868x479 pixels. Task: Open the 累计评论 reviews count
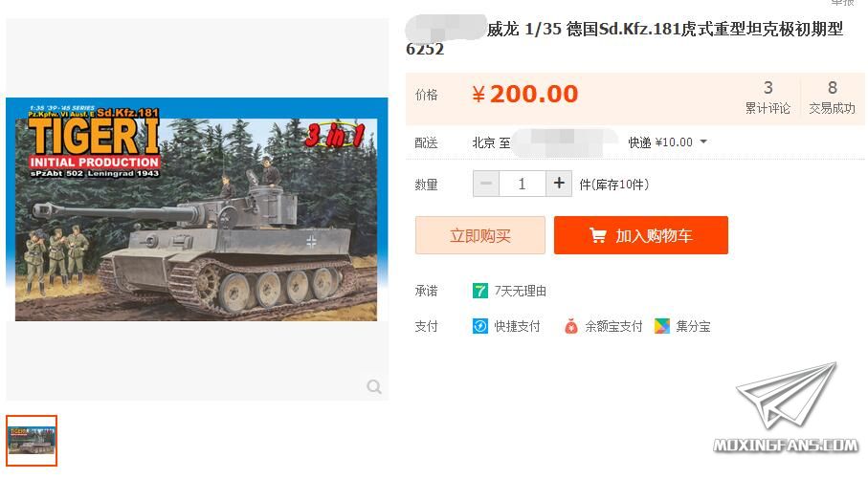(768, 98)
